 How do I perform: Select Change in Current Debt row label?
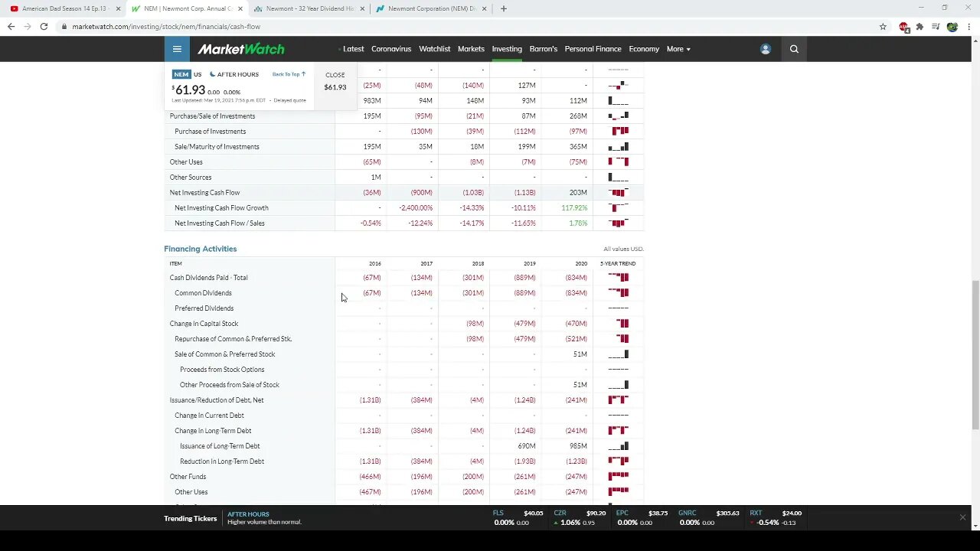click(x=209, y=416)
